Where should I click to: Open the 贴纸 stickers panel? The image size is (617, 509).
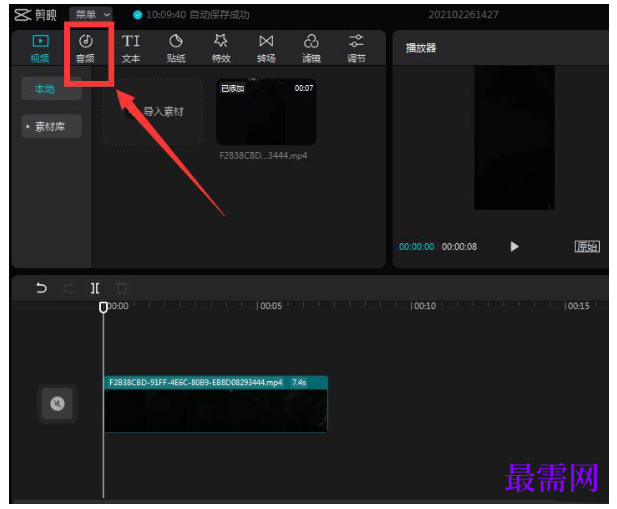click(x=176, y=49)
